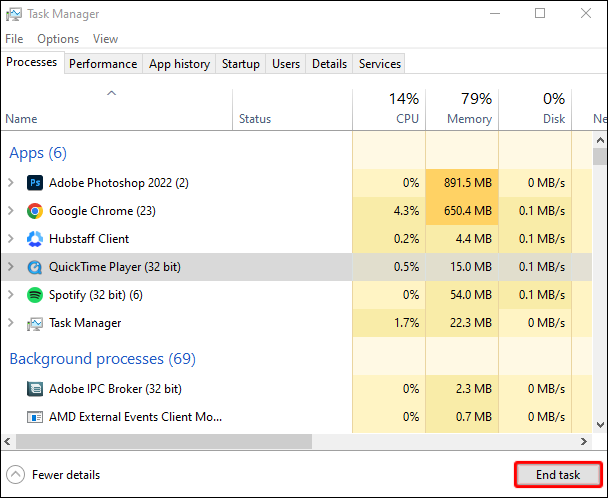The image size is (608, 498).
Task: Click the QuickTime Player icon
Action: [34, 267]
